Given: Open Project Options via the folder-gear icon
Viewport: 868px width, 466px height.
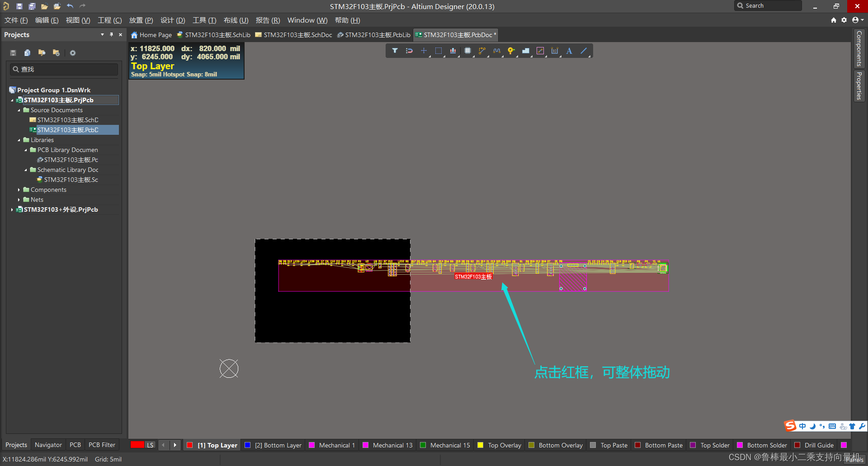Looking at the screenshot, I should point(56,53).
